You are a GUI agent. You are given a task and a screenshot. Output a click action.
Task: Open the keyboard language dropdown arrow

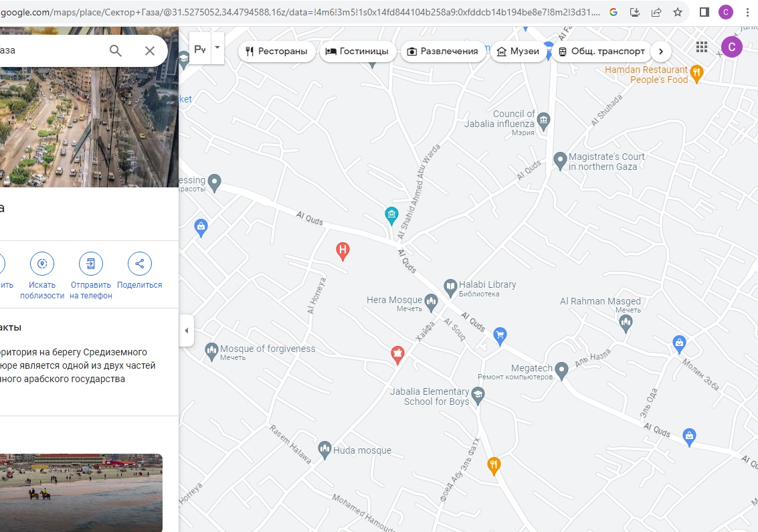(x=217, y=48)
